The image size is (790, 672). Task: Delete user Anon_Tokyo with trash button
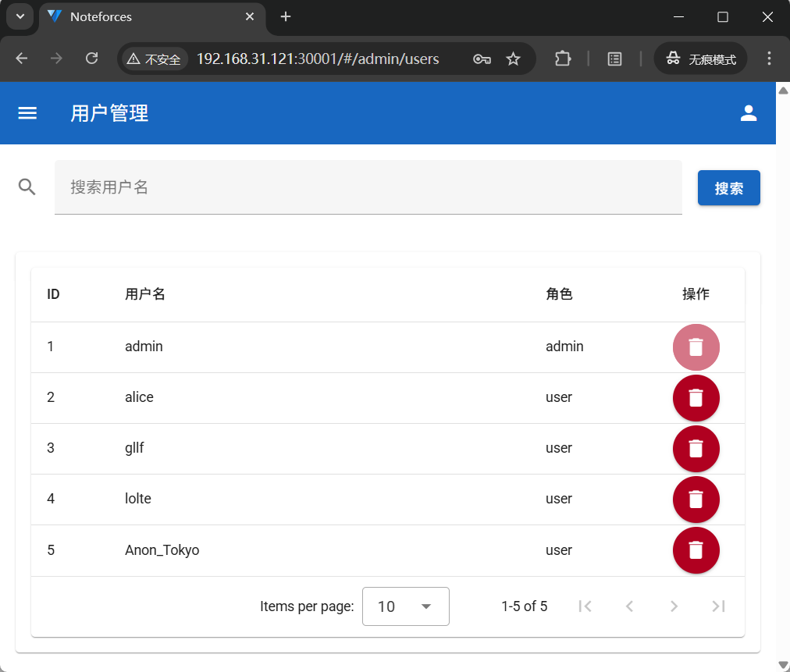click(696, 550)
